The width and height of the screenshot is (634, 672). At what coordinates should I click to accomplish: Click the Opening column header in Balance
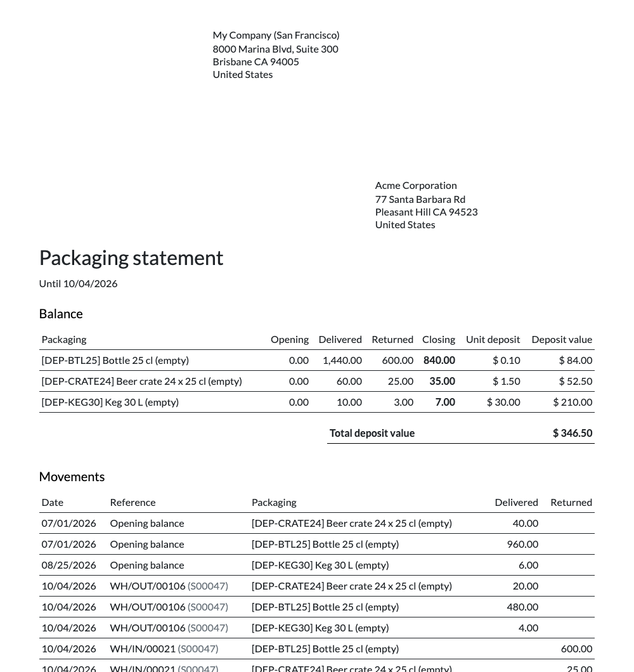point(290,339)
